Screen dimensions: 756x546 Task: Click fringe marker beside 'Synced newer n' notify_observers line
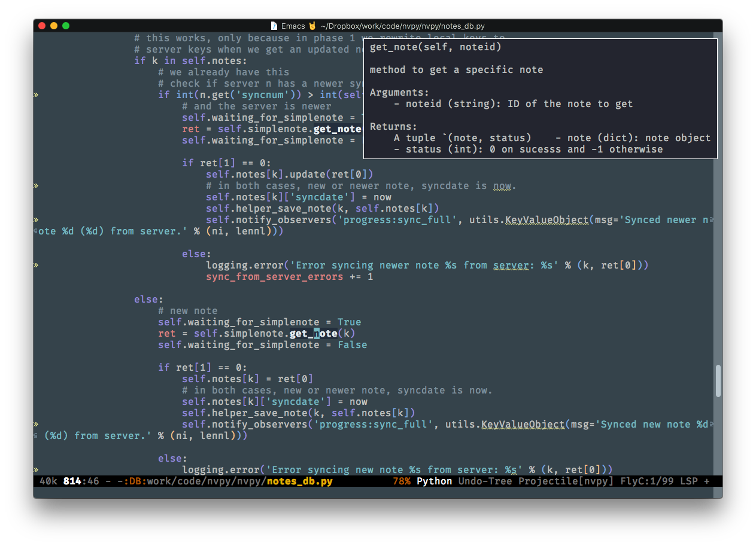36,219
